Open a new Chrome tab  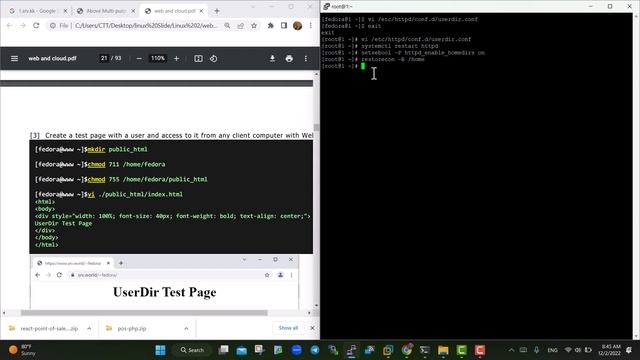coord(217,11)
